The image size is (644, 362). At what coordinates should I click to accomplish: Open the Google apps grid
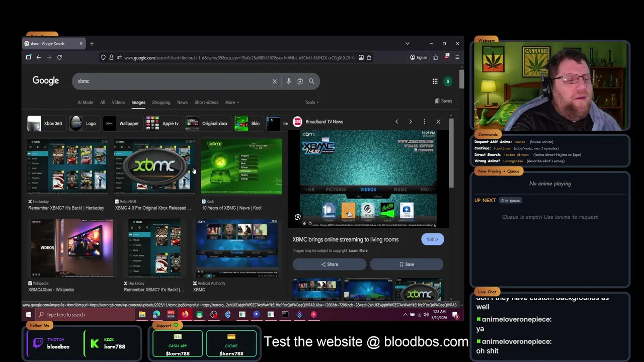click(435, 81)
